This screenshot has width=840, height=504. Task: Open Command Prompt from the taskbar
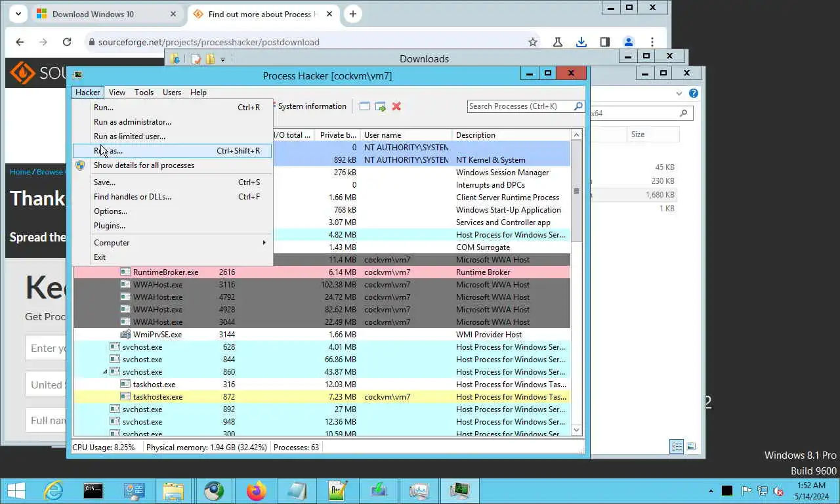(x=94, y=491)
